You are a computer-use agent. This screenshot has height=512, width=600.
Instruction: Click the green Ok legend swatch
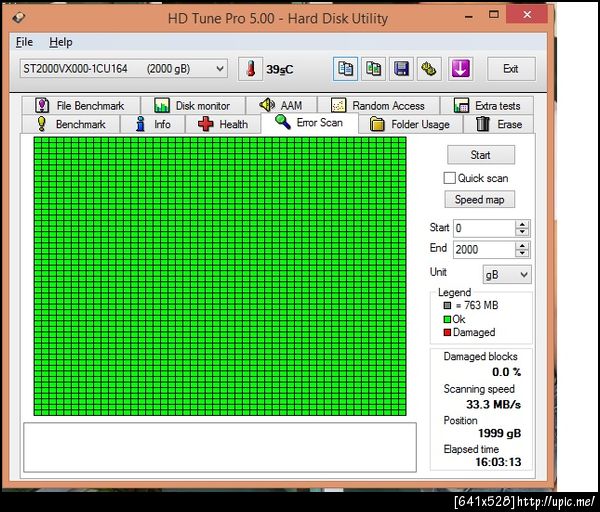[447, 319]
